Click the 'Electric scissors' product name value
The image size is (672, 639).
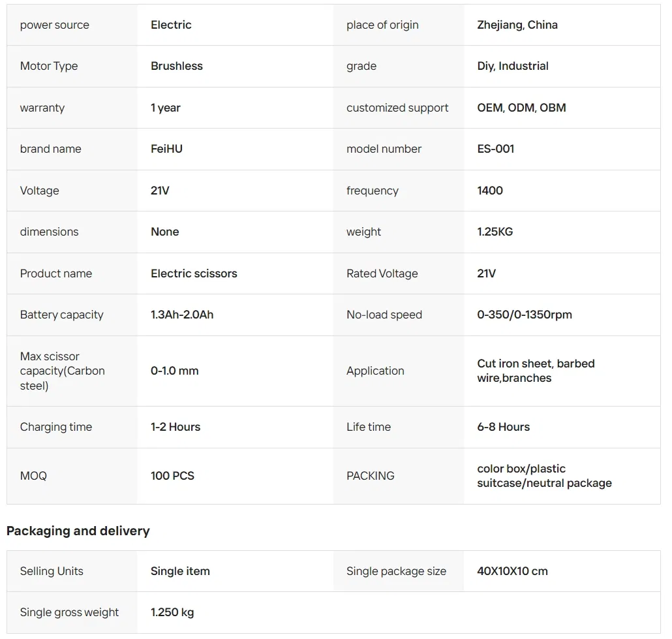pos(194,273)
